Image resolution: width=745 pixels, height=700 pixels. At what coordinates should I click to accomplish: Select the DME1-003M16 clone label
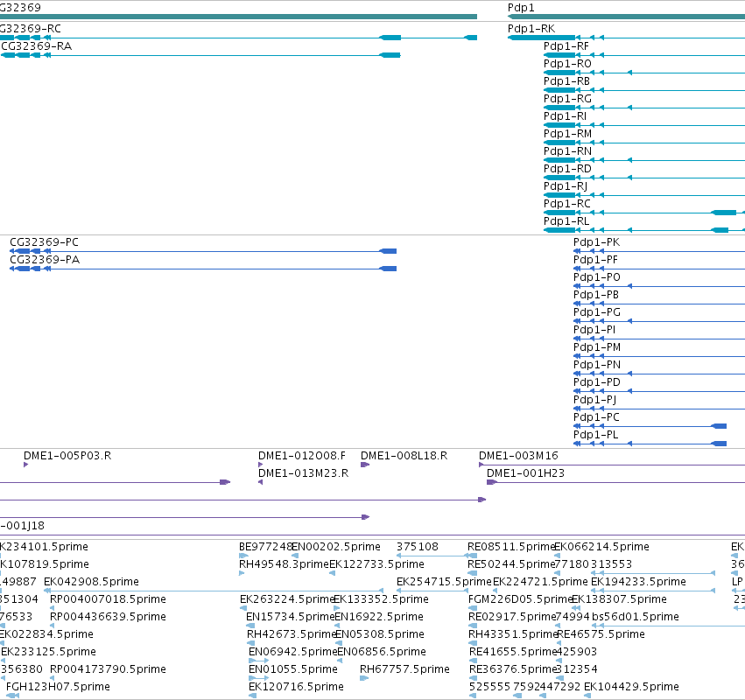click(x=518, y=456)
